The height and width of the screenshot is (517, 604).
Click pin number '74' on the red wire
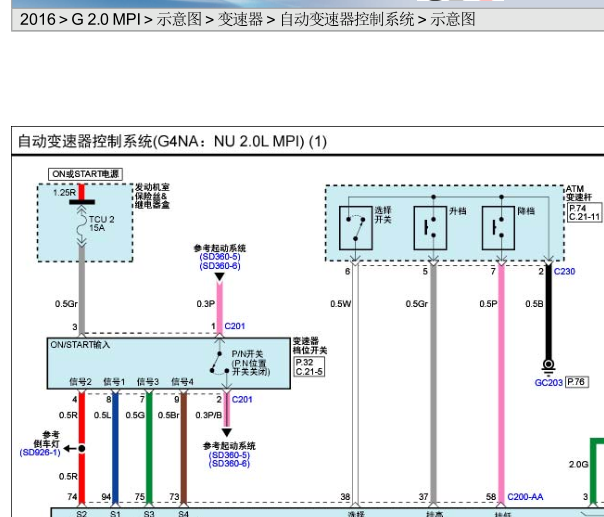[72, 497]
